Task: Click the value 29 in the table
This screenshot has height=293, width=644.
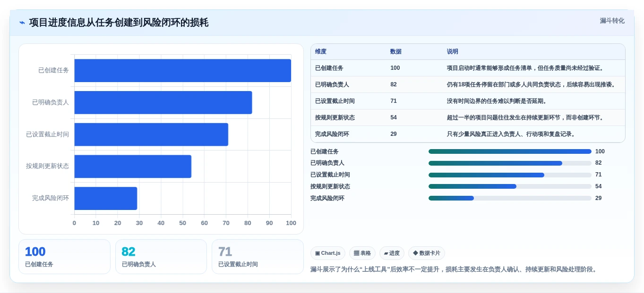Action: (394, 134)
